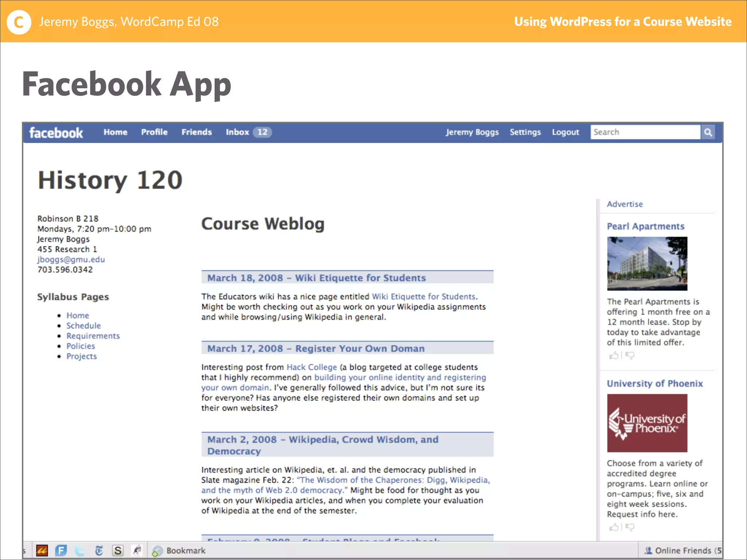Open the Pearl Apartments ad title
The image size is (747, 560).
646,226
